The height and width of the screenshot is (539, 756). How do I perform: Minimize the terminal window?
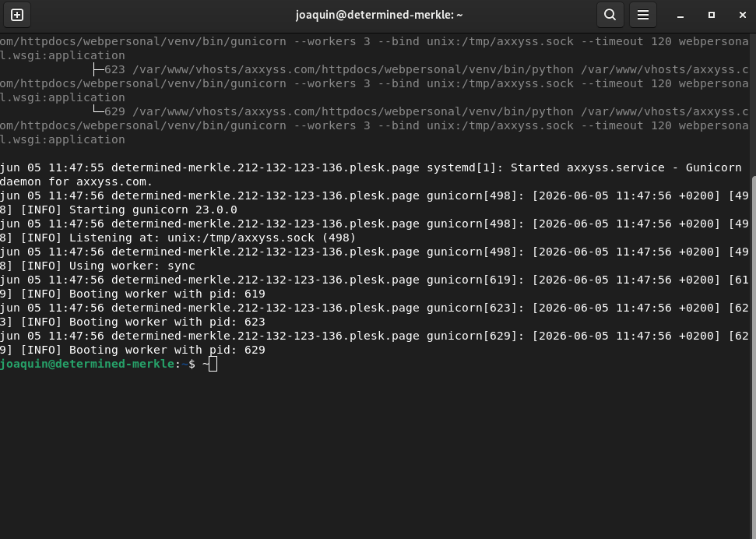pos(680,16)
